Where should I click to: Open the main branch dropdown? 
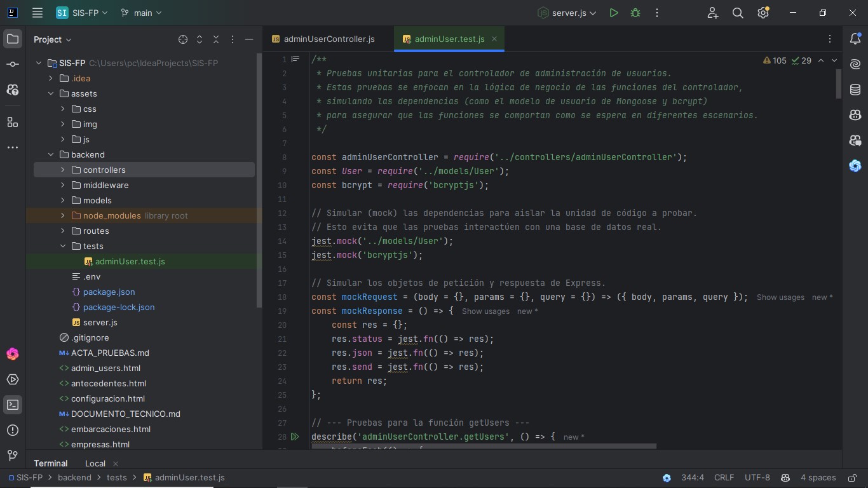pos(141,13)
